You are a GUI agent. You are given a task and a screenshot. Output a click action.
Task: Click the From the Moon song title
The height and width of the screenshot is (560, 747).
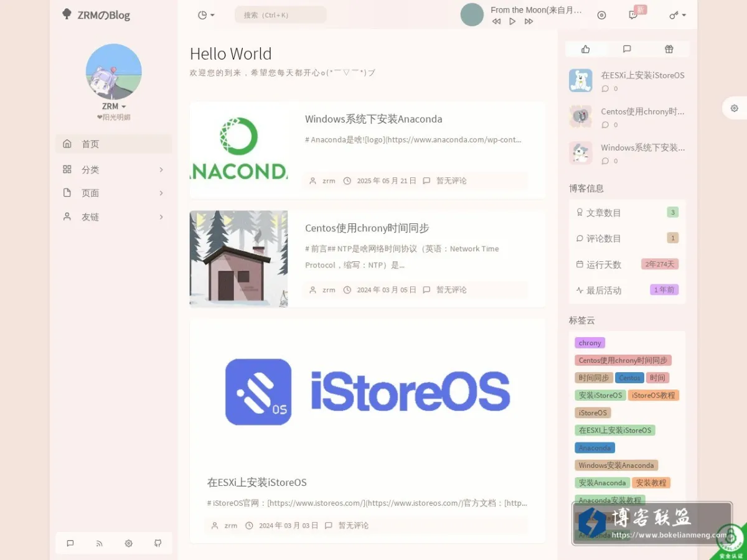tap(537, 9)
